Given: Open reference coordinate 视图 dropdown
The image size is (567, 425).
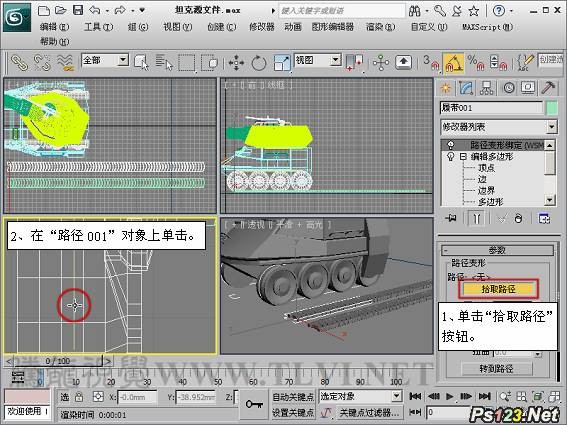Looking at the screenshot, I should pos(318,60).
